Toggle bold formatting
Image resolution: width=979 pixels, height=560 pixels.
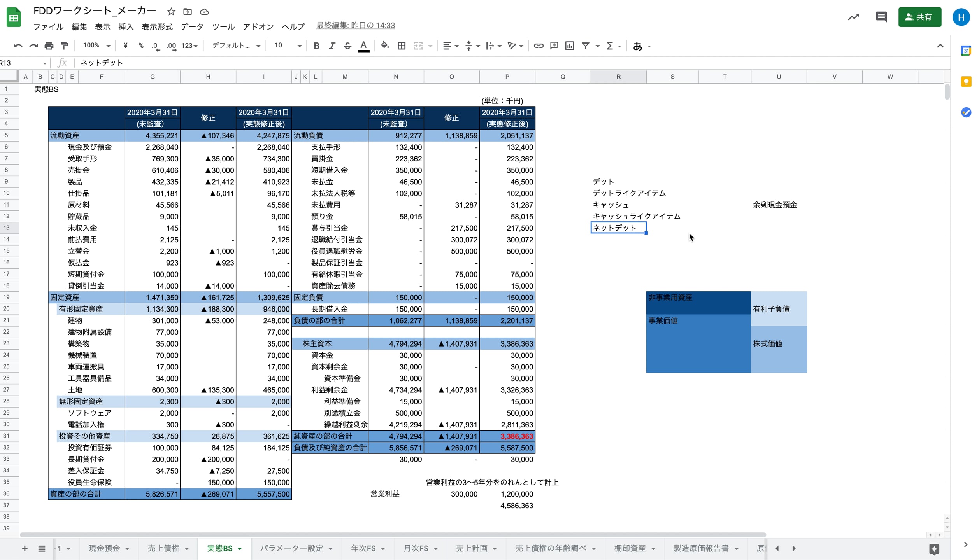tap(316, 46)
